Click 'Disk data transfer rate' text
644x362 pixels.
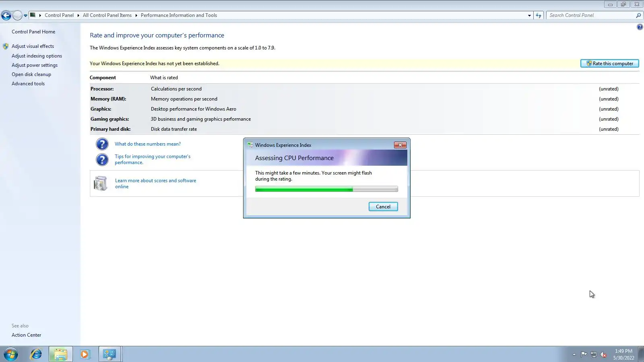point(174,129)
